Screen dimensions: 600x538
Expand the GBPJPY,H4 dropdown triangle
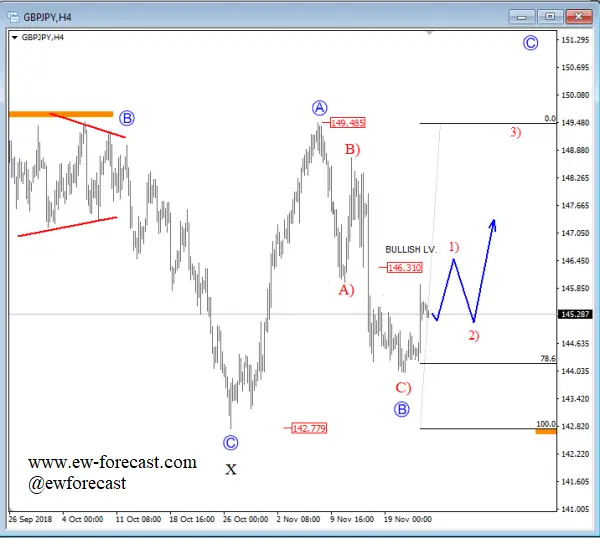tap(15, 37)
